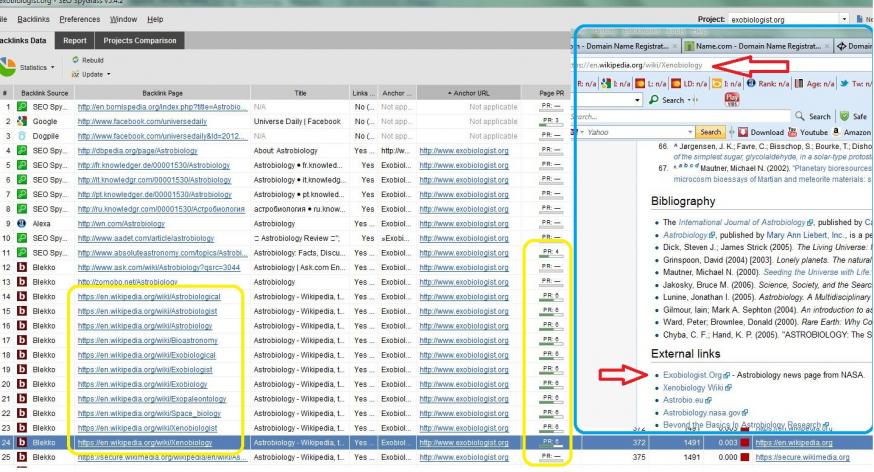Viewport: 874px width, 472px height.
Task: Click the Amazon icon in browser toolbar
Action: 836,132
